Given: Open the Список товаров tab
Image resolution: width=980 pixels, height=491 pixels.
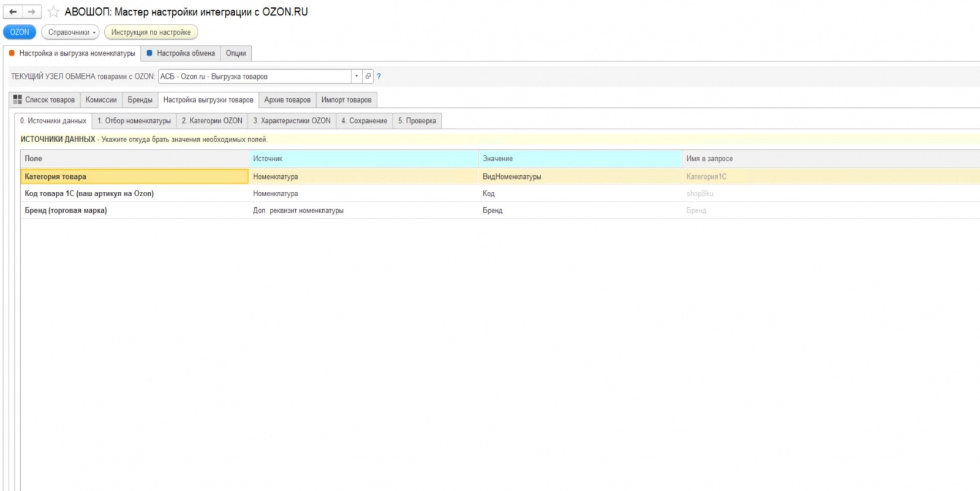Looking at the screenshot, I should pos(45,100).
